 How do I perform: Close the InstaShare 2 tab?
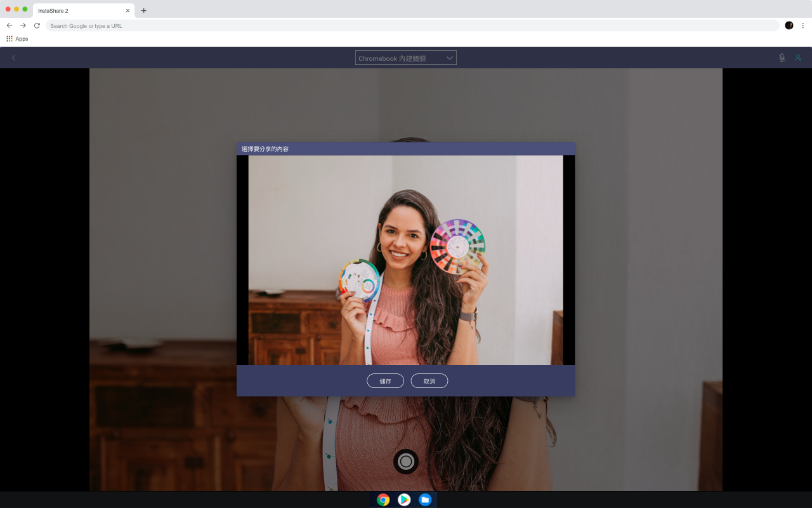click(128, 11)
